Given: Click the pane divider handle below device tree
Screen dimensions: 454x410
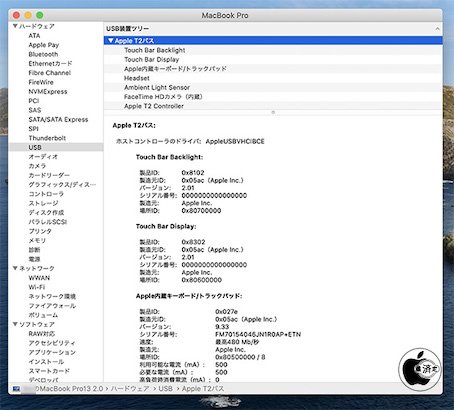Looking at the screenshot, I should 273,112.
